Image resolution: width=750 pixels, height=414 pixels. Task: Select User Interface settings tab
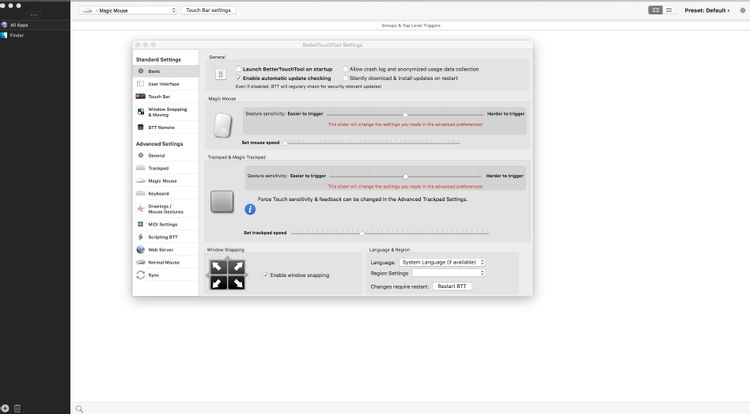pos(165,84)
